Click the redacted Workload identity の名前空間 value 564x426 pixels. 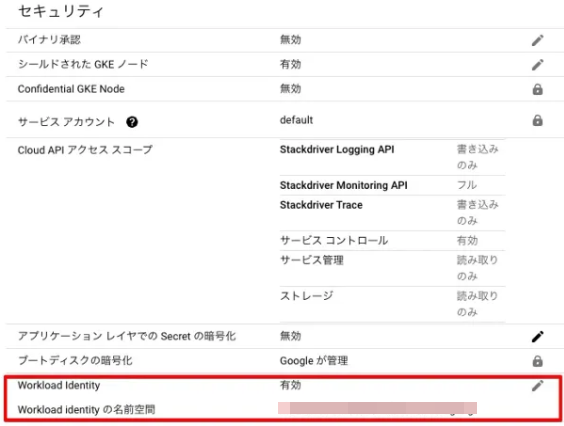[x=377, y=408]
